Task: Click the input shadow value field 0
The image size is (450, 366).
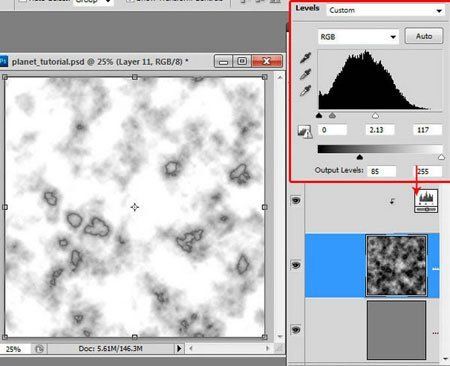Action: pyautogui.click(x=332, y=130)
